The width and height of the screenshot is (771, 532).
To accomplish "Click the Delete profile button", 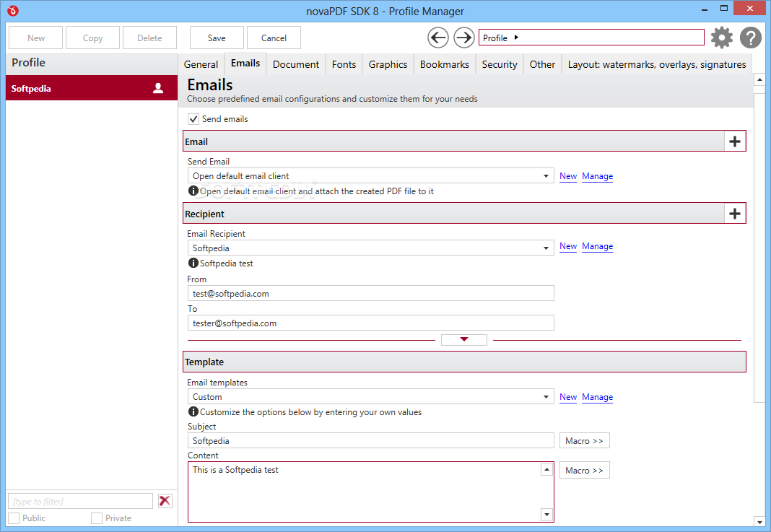I will tap(149, 38).
